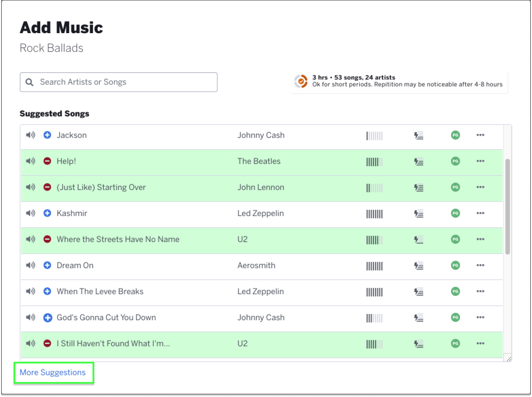Click the PG rating badge for Kashmir

455,213
